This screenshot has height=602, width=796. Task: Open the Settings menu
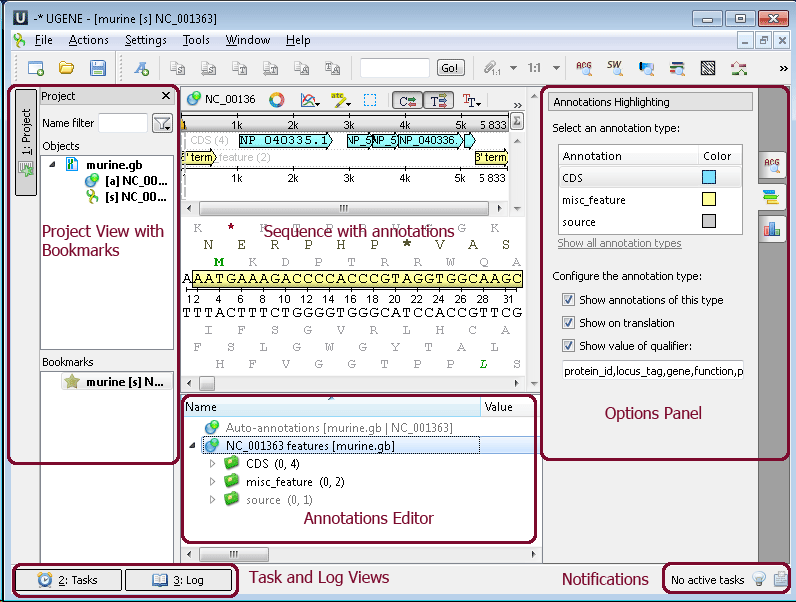tap(146, 40)
